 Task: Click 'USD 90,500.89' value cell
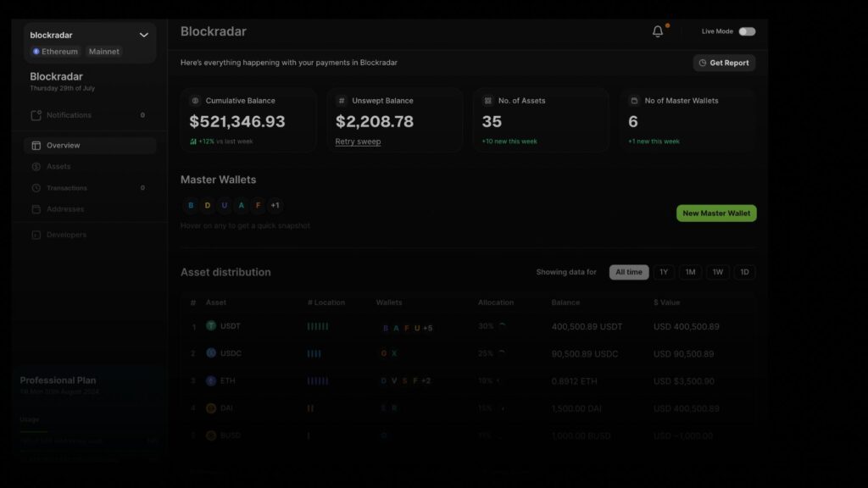tap(684, 354)
